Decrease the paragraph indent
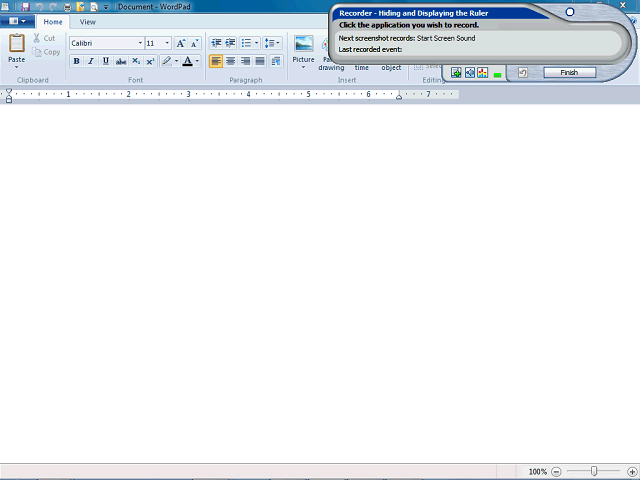This screenshot has width=640, height=480. pos(216,43)
